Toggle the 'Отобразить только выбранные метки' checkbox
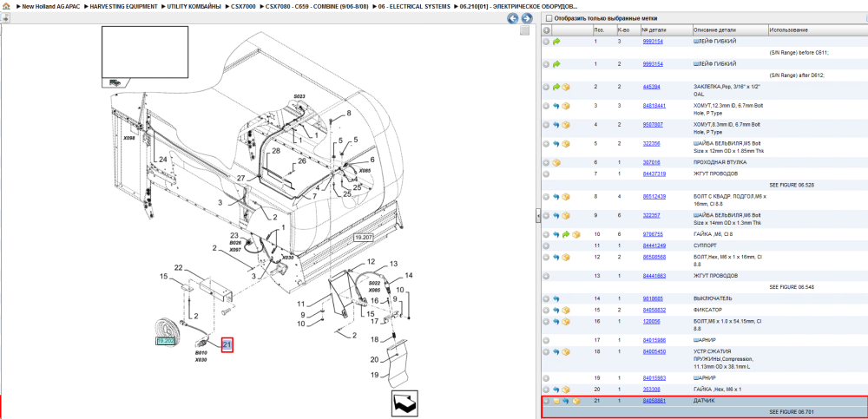The width and height of the screenshot is (868, 419). click(549, 18)
